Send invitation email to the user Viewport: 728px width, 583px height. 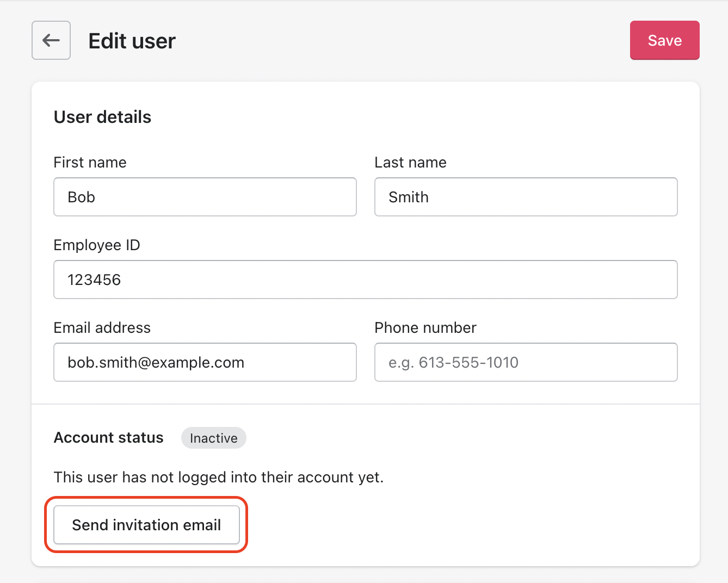tap(146, 525)
